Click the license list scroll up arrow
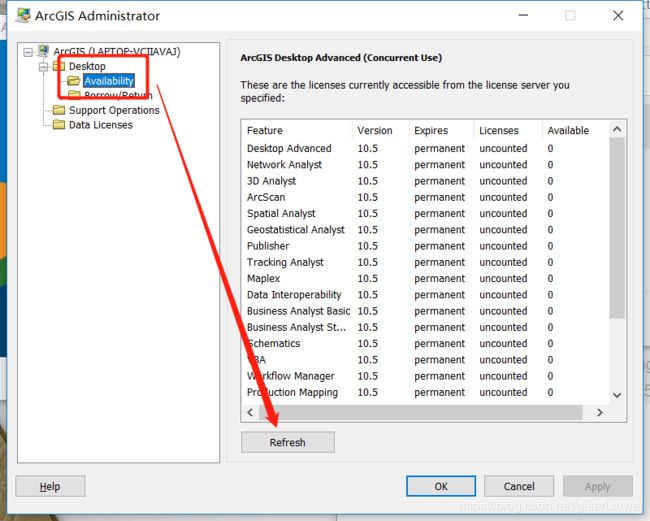This screenshot has height=521, width=650. point(617,129)
